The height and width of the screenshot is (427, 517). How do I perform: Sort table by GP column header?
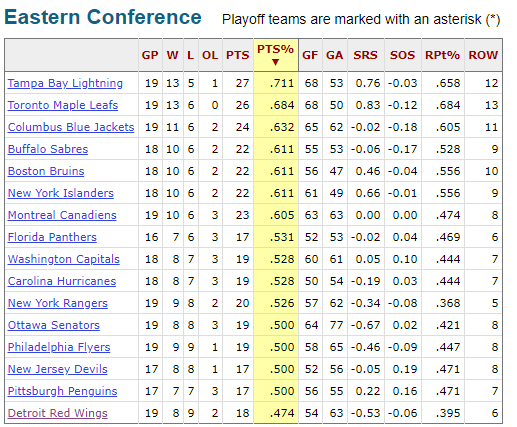pyautogui.click(x=150, y=55)
